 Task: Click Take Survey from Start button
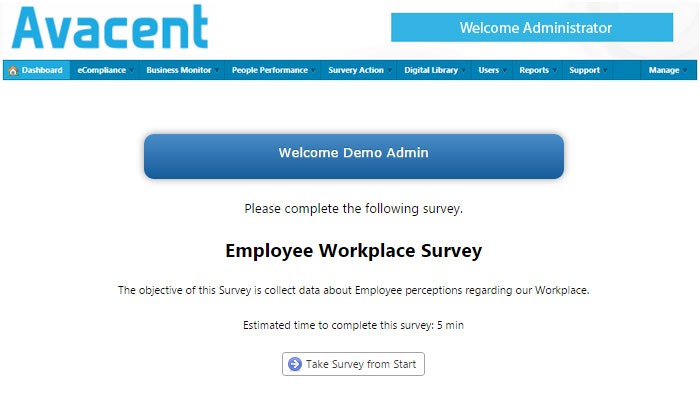(x=353, y=364)
